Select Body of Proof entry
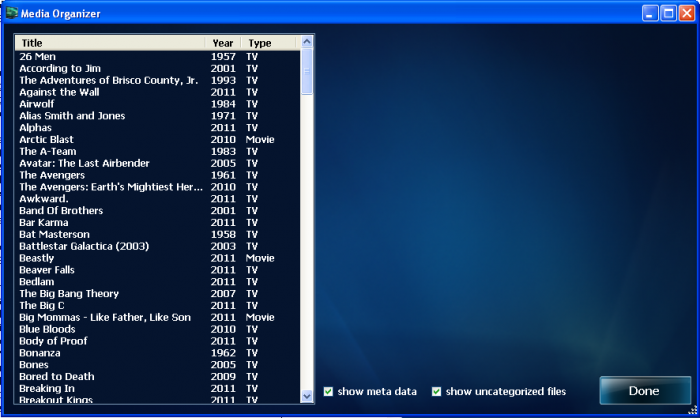 (x=158, y=341)
